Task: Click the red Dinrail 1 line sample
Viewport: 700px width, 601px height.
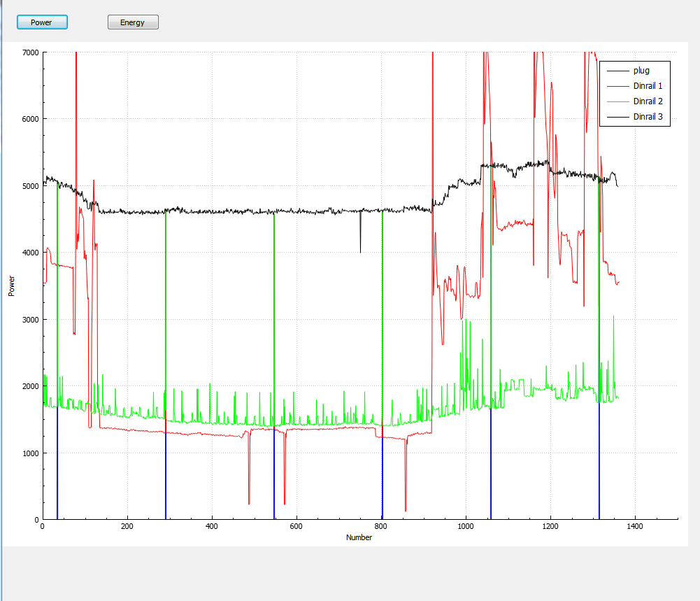Action: pyautogui.click(x=618, y=86)
